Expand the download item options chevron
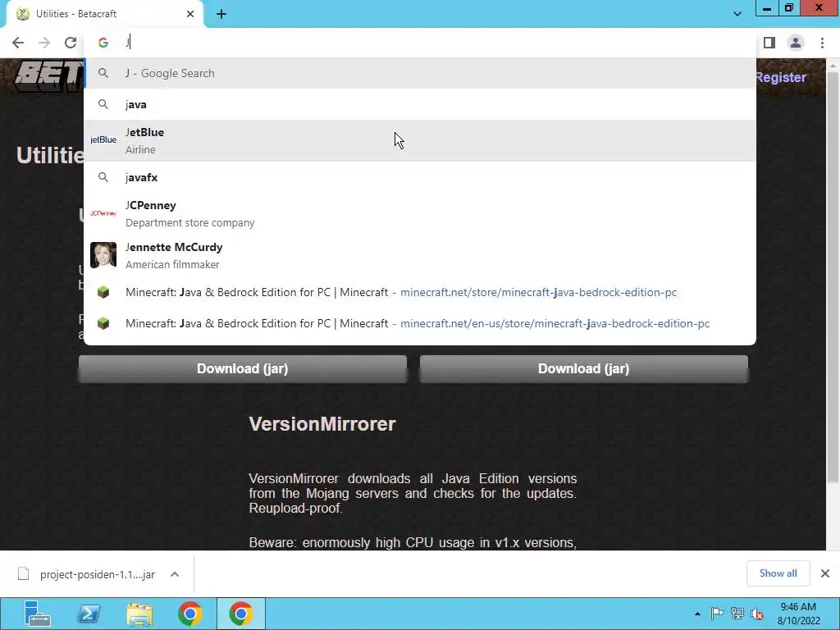Image resolution: width=840 pixels, height=630 pixels. [x=175, y=574]
